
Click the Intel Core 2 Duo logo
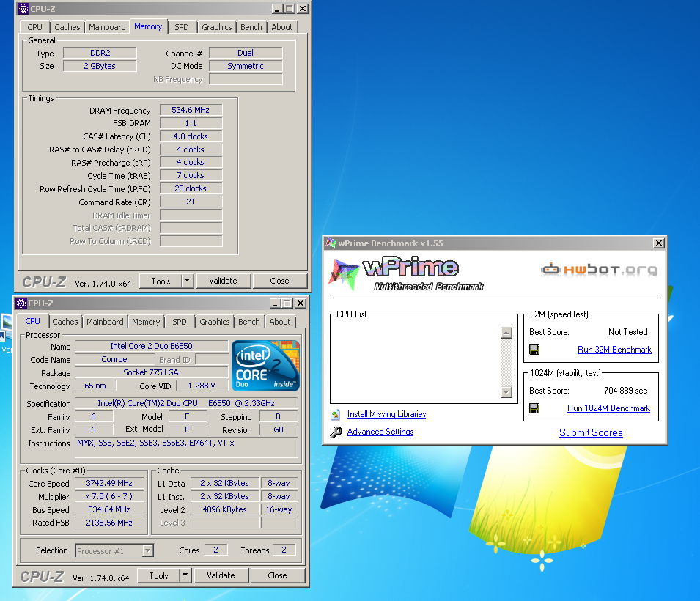click(x=265, y=365)
